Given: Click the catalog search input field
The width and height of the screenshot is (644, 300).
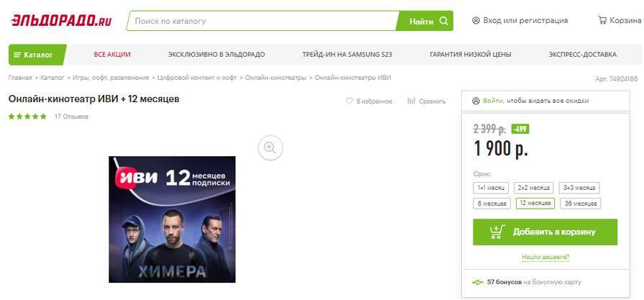Looking at the screenshot, I should [x=263, y=21].
